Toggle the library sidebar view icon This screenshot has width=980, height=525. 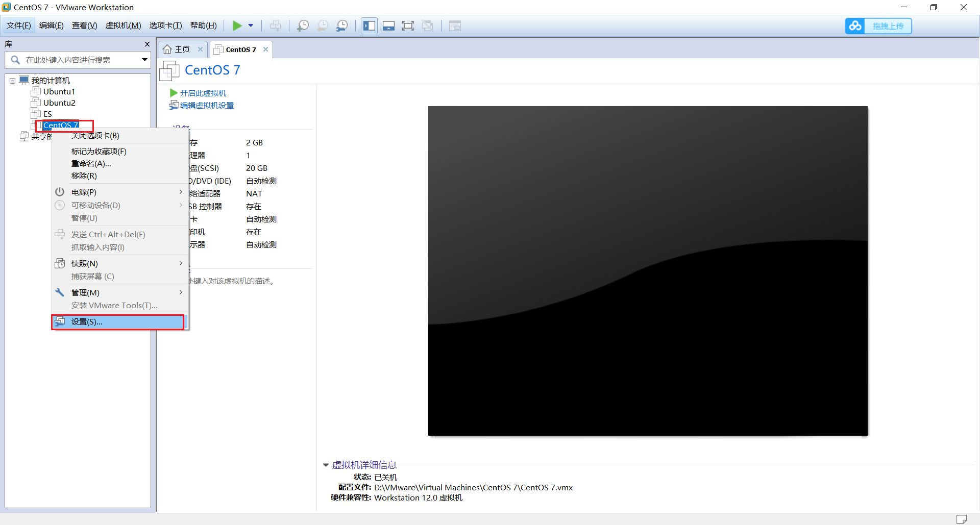(x=369, y=26)
